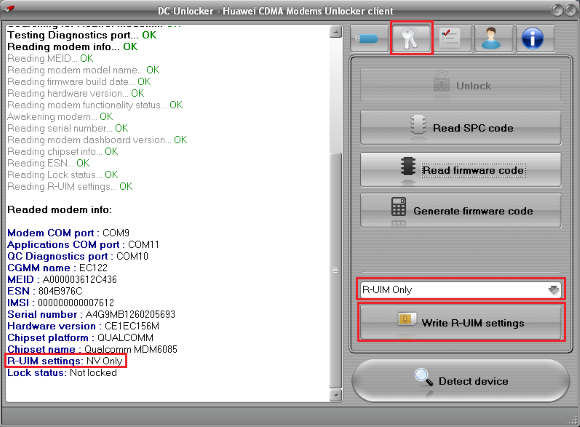Click the QC Diagnostics port COM10 line
The image size is (580, 427).
[78, 256]
